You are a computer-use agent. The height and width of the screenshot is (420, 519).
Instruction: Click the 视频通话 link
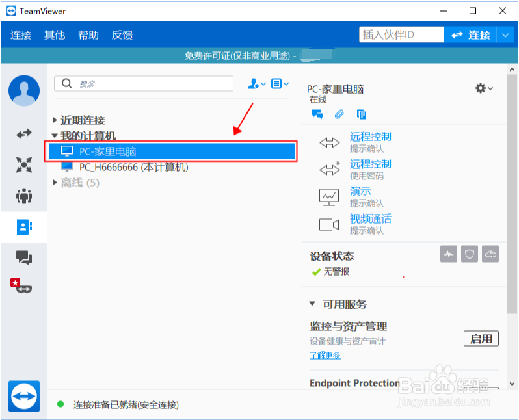coord(370,218)
